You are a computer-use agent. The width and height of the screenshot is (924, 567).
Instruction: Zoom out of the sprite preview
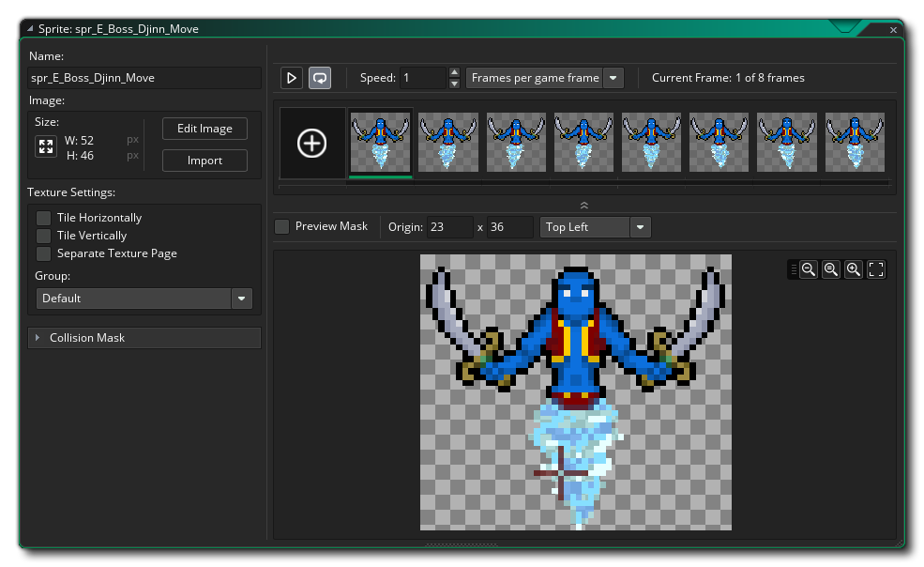pyautogui.click(x=808, y=269)
